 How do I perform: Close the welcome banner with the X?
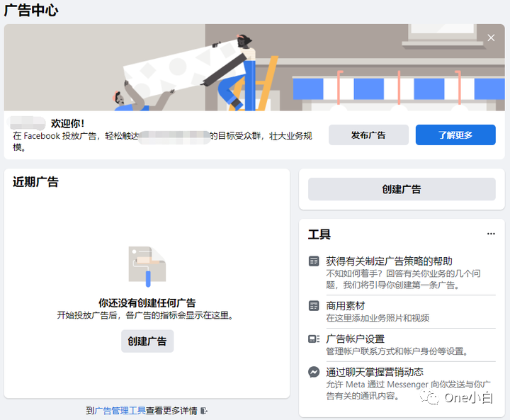point(491,38)
